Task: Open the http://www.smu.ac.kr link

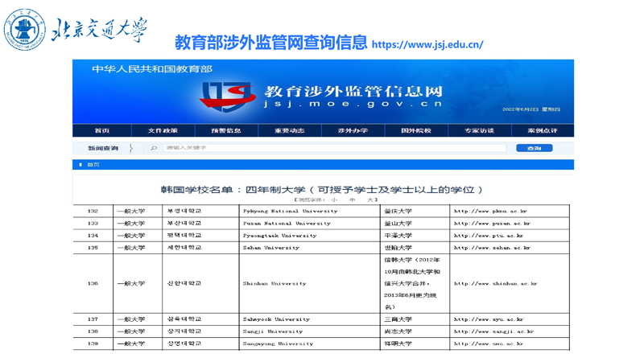Action: click(489, 344)
